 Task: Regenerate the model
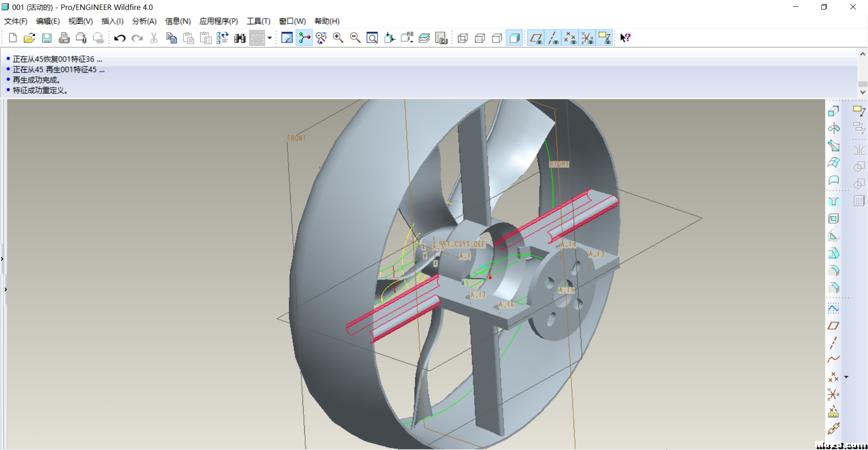click(222, 38)
